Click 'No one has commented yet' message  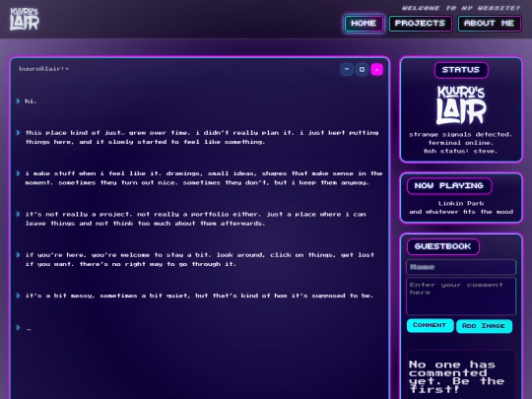coord(457,377)
